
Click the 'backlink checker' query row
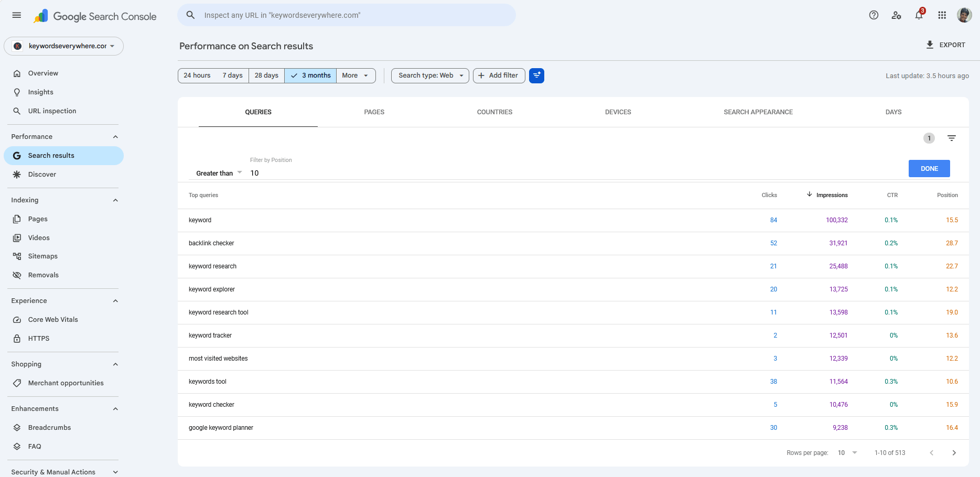[573, 243]
